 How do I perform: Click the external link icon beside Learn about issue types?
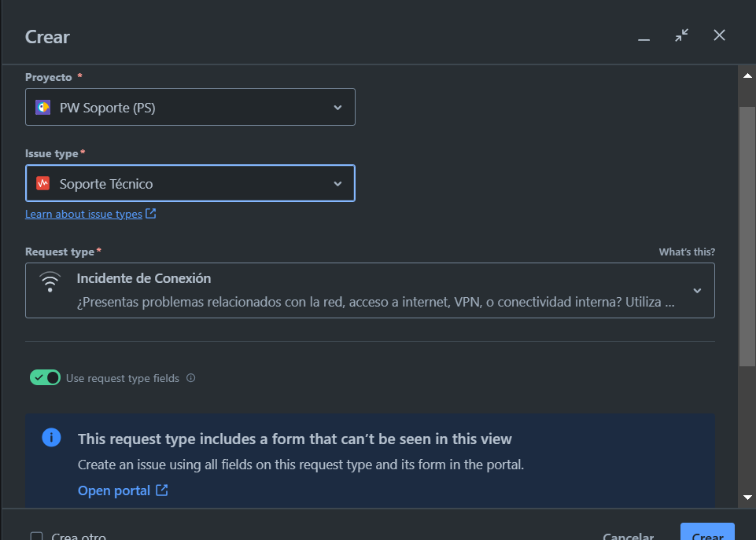pyautogui.click(x=151, y=214)
